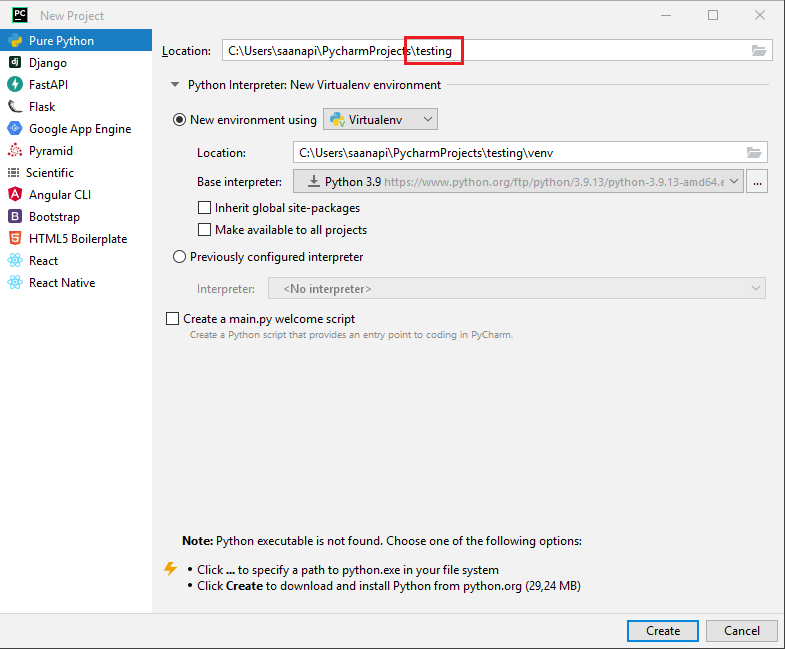This screenshot has height=649, width=785.
Task: Click the Create button
Action: coord(662,631)
